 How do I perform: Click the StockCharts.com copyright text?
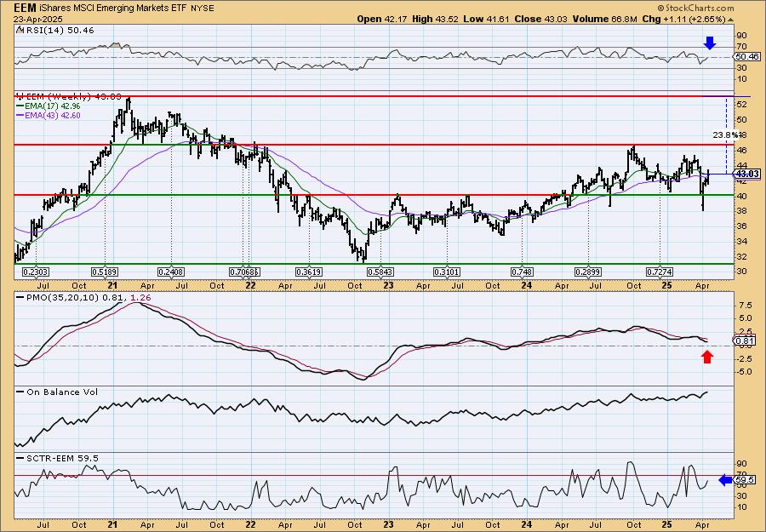click(x=695, y=8)
